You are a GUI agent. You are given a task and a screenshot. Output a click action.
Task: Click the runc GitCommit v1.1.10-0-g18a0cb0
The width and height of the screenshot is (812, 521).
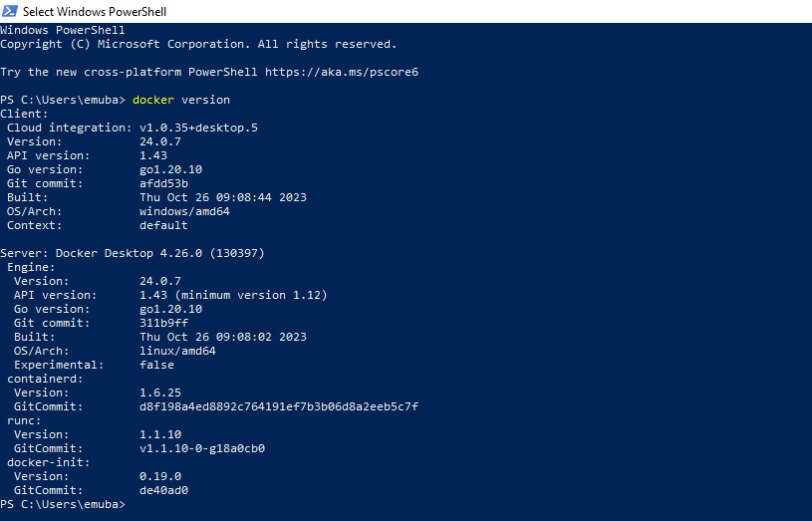(202, 448)
